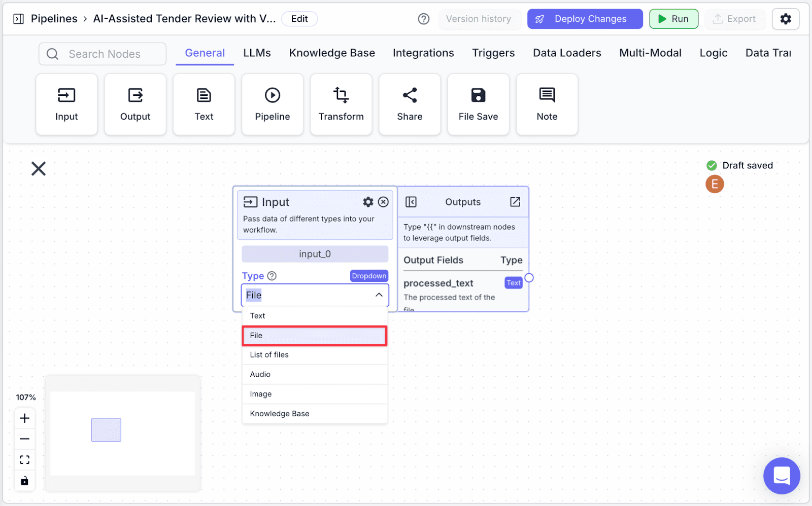Click the user avatar E
Viewport: 812px width, 506px height.
pyautogui.click(x=715, y=184)
